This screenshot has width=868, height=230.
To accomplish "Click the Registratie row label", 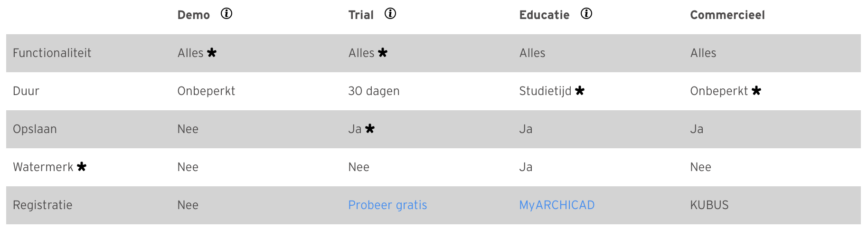I will click(43, 205).
